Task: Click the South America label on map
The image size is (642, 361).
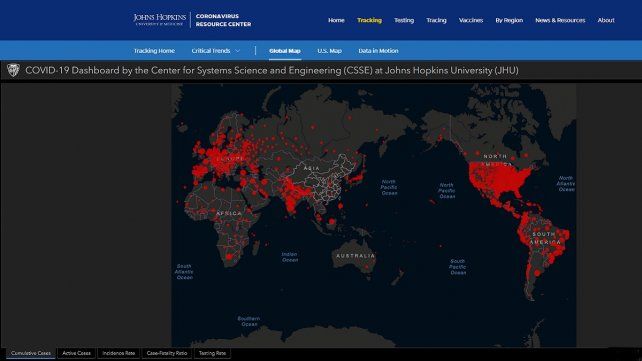Action: click(545, 238)
